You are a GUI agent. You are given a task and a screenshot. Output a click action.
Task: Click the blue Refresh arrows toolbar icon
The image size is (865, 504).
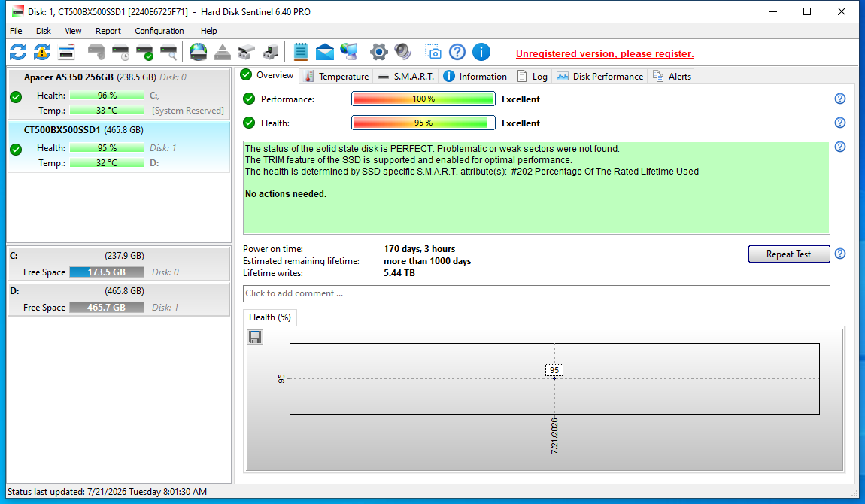(x=17, y=53)
